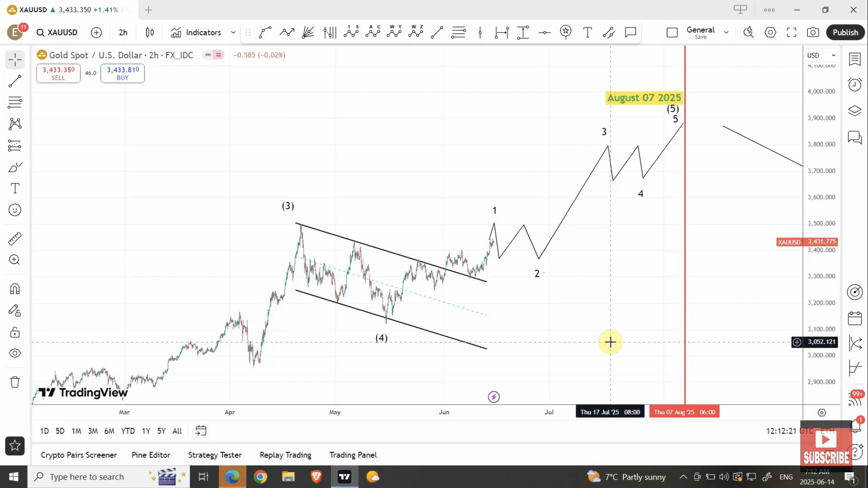Viewport: 868px width, 488px height.
Task: Open the XAUUSD symbol search
Action: click(x=57, y=33)
